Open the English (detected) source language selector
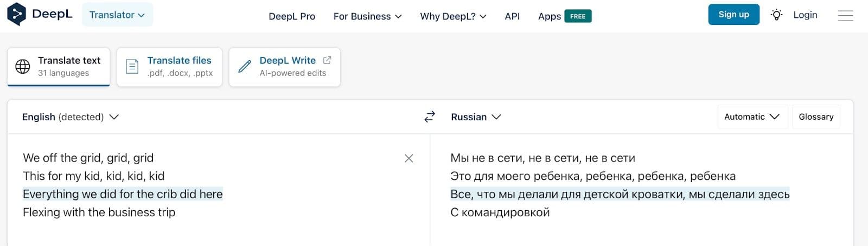 [71, 117]
